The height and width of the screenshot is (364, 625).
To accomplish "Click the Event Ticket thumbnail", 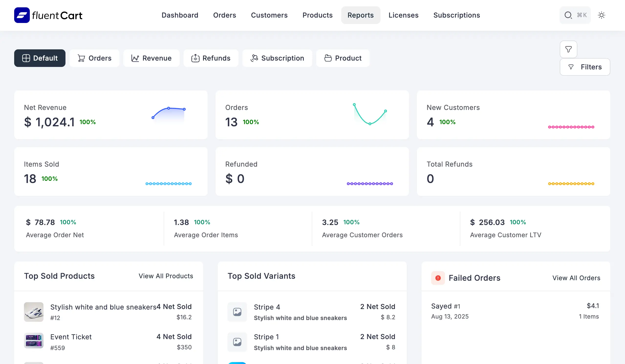I will pos(34,341).
